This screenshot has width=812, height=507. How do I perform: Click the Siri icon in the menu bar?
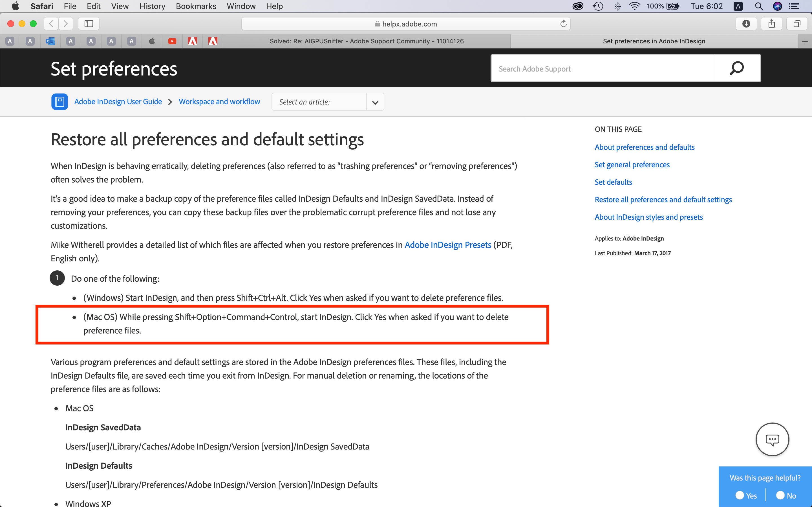(778, 6)
